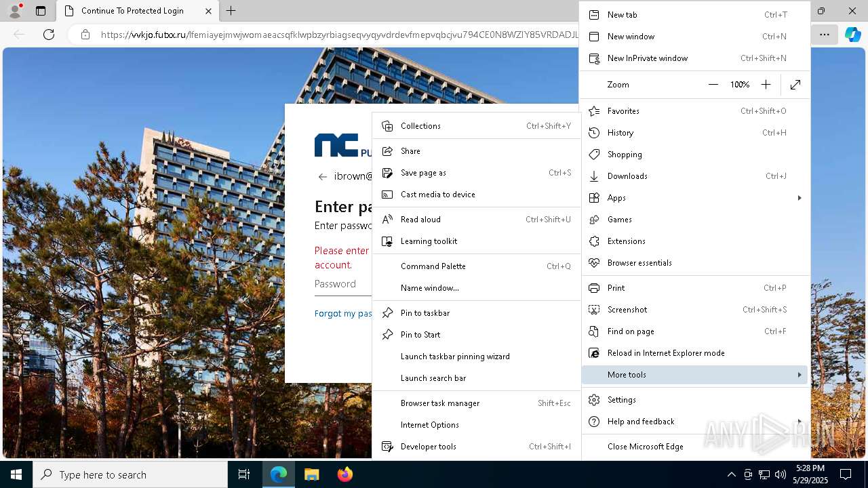This screenshot has height=488, width=868.
Task: Open a New window
Action: click(x=696, y=37)
